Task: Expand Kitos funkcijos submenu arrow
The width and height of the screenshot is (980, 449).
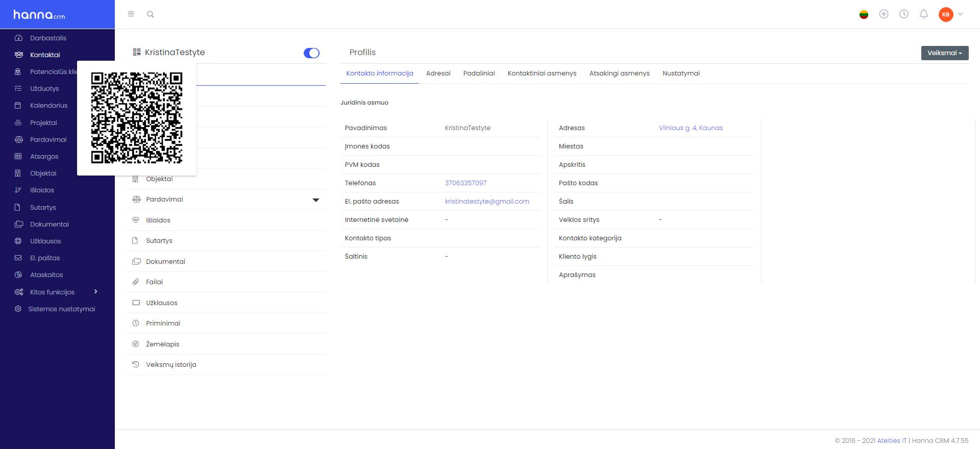Action: click(x=95, y=291)
